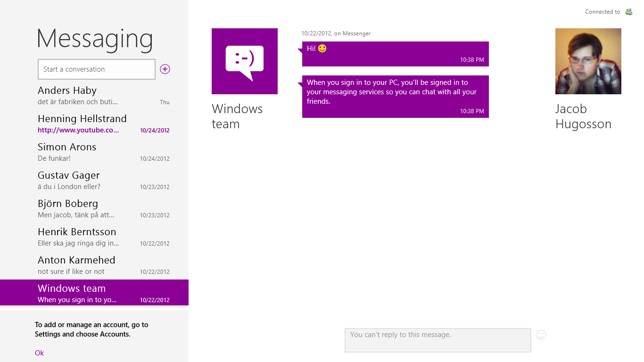Viewport: 644px width, 362px height.
Task: Open the YouTube link under Henning Hellstrand
Action: (78, 130)
